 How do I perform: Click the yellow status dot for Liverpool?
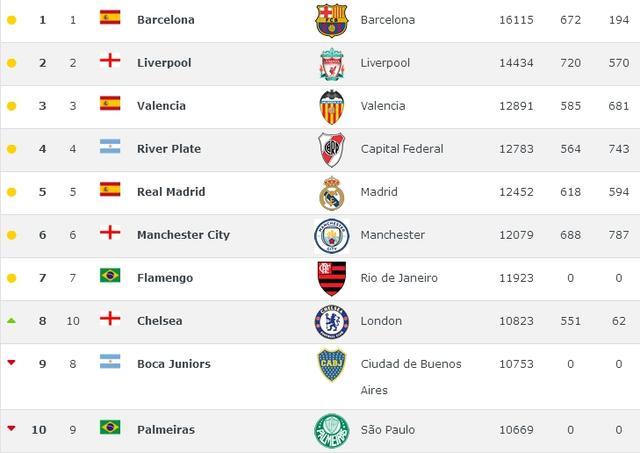11,63
